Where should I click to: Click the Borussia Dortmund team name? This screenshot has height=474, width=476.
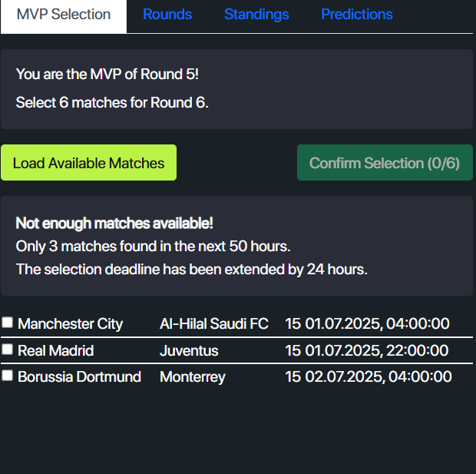[79, 376]
